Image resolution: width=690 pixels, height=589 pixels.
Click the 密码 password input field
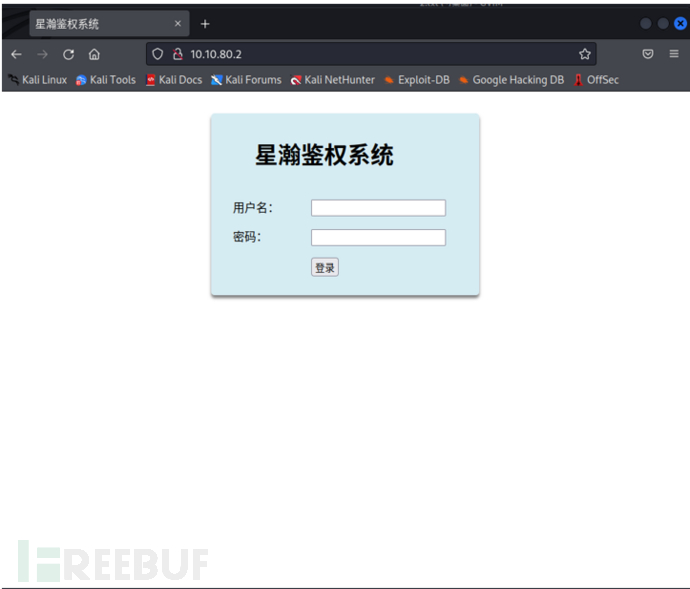click(x=378, y=237)
